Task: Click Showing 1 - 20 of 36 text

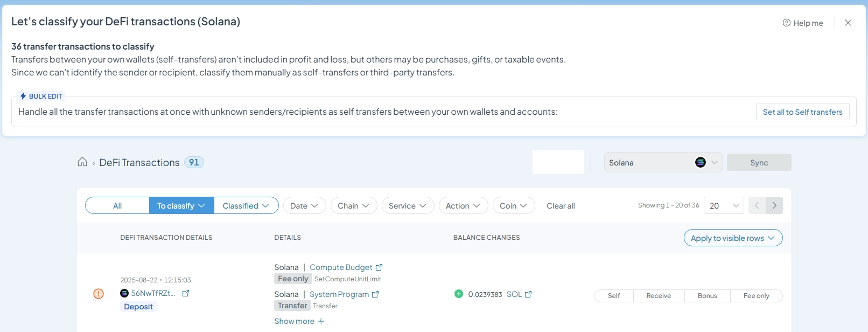Action: coord(669,205)
